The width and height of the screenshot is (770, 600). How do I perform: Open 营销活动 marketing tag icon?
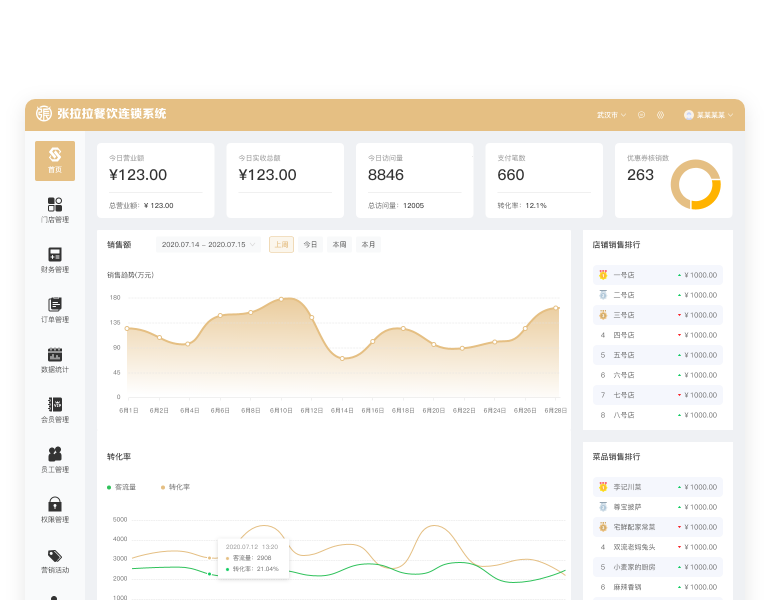point(55,560)
